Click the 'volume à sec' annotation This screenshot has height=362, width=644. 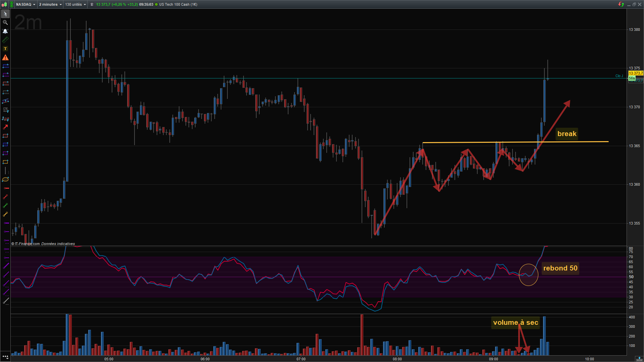pyautogui.click(x=515, y=322)
